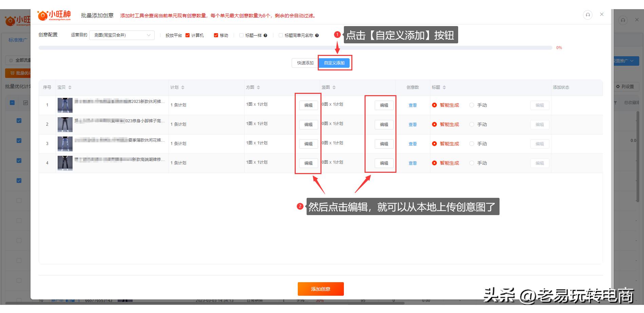
Task: Open the 列设置 gear icon
Action: tap(618, 86)
